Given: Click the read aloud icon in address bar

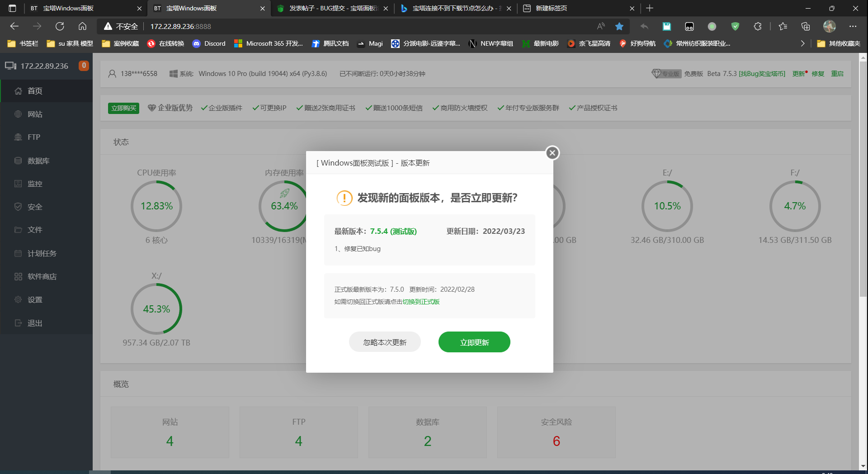Looking at the screenshot, I should (x=601, y=26).
